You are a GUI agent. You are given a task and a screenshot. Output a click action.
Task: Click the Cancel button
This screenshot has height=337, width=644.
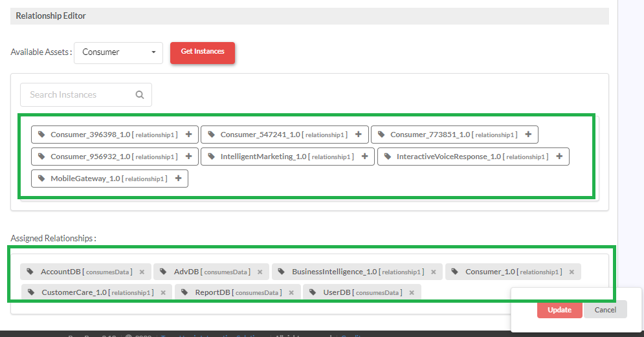click(605, 309)
